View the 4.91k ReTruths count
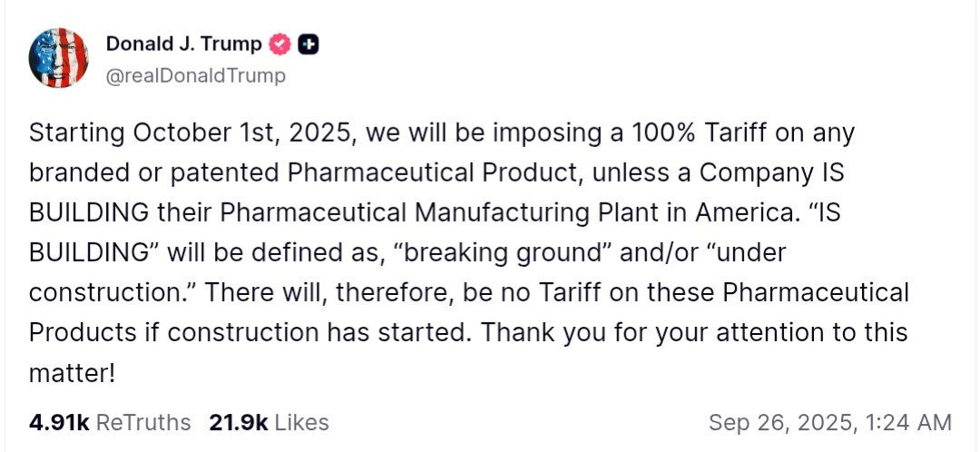 point(59,422)
